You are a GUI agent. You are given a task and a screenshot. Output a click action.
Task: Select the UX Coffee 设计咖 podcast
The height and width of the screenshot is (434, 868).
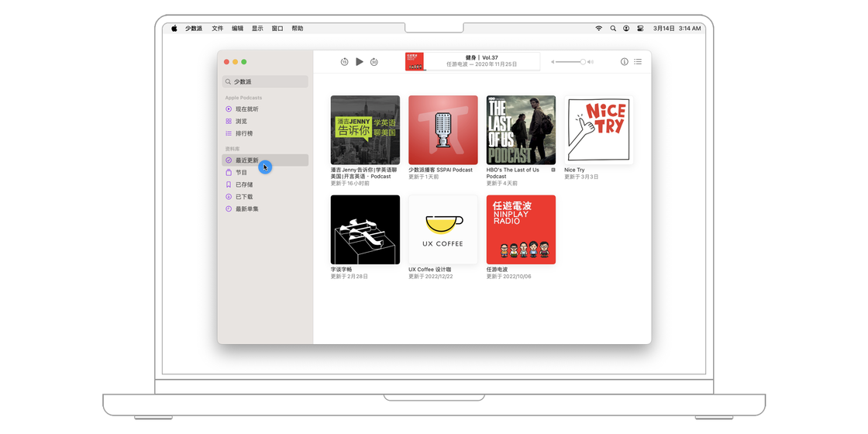[x=443, y=229]
